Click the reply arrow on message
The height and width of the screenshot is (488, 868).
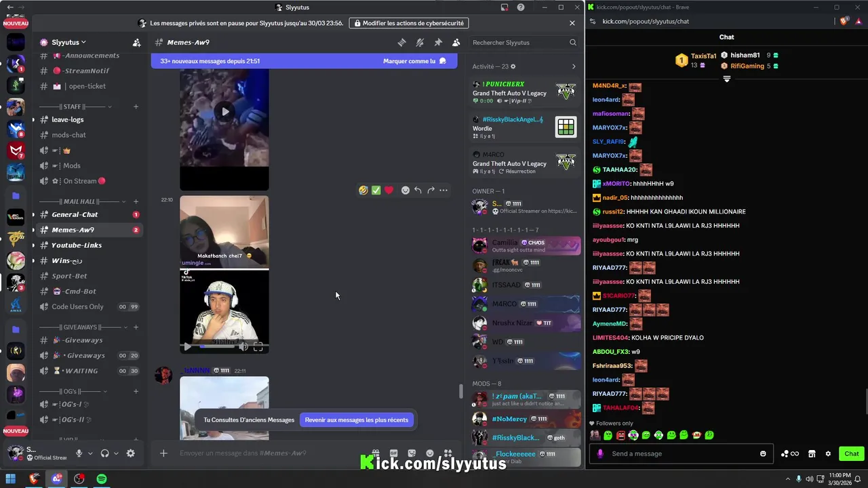(418, 190)
